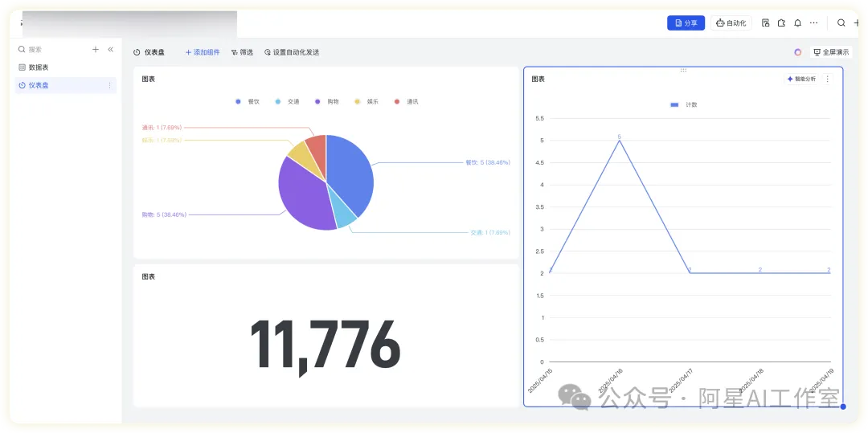This screenshot has height=433, width=868.
Task: Click the search magnifier in top bar
Action: coord(841,23)
